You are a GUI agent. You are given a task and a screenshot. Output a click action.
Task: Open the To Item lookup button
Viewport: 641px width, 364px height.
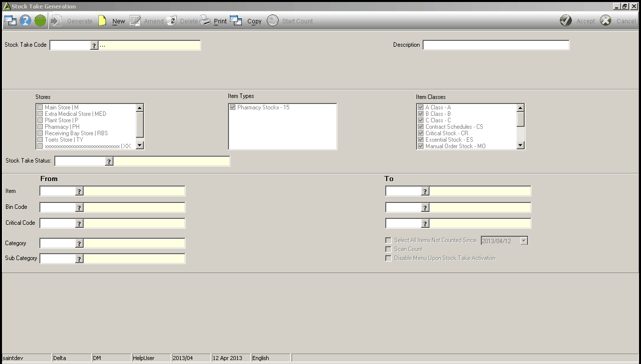[x=425, y=191]
